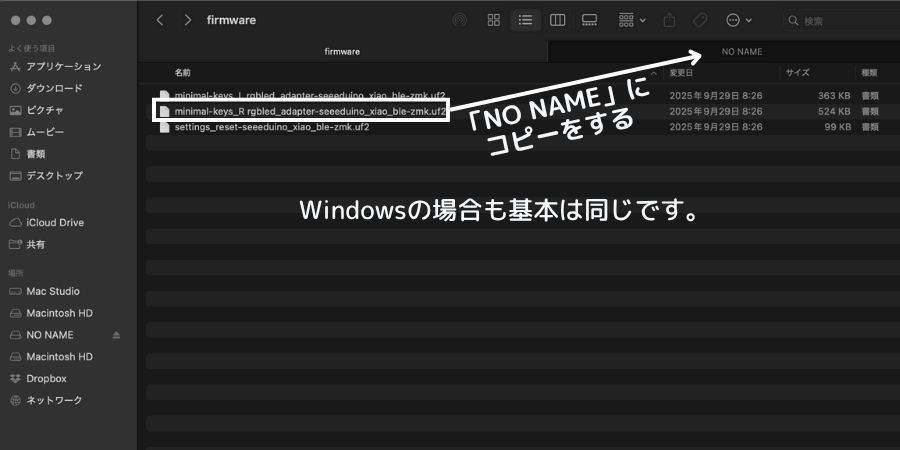Open Dropbox in the sidebar

pos(46,378)
